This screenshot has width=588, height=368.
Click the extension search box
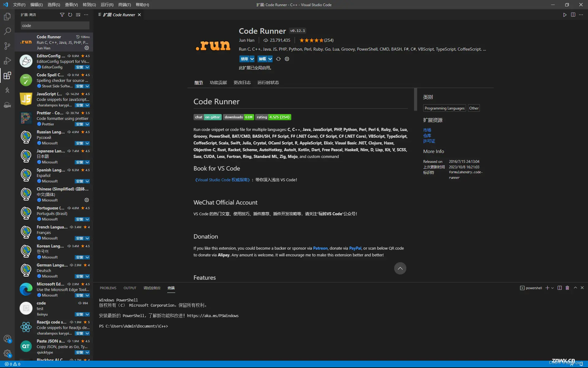pyautogui.click(x=55, y=25)
